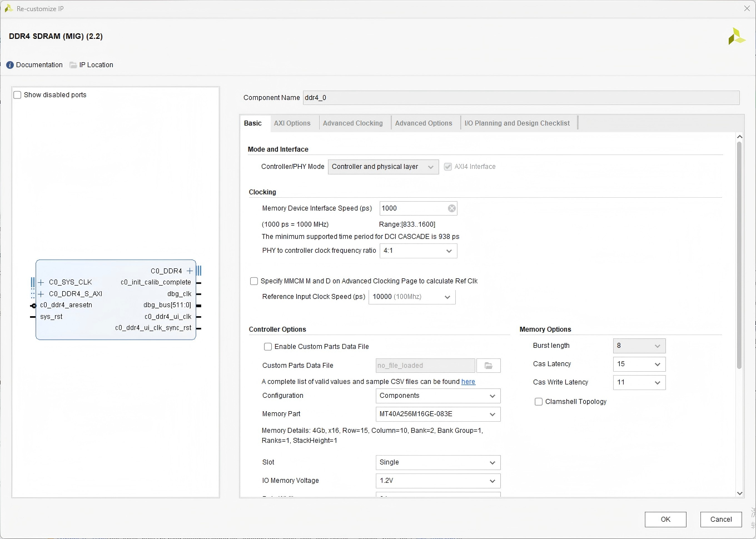Open the IO Memory Voltage dropdown
This screenshot has width=756, height=539.
tap(438, 481)
